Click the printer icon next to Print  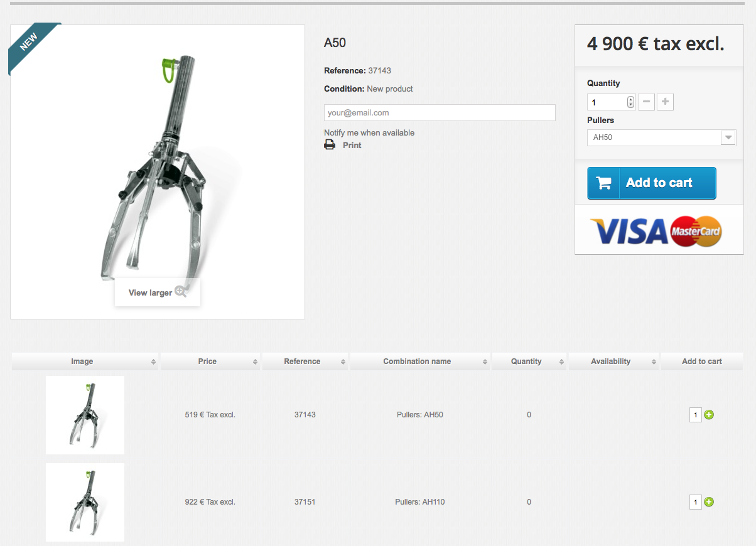tap(330, 145)
